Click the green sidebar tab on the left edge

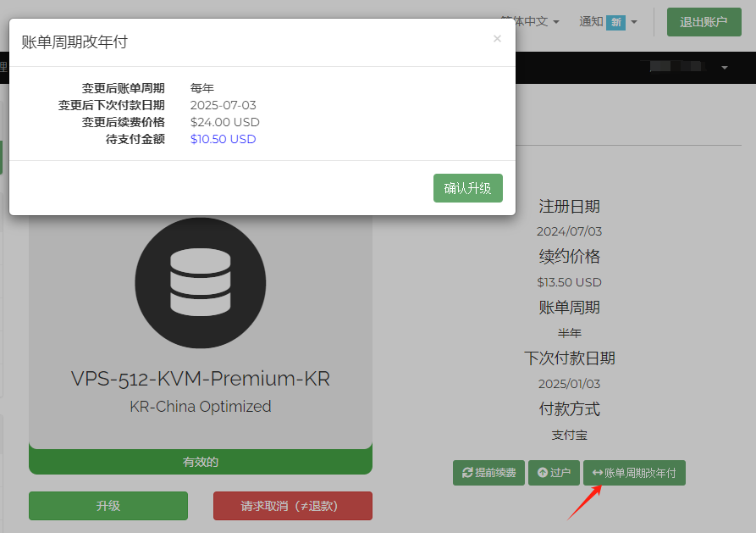pos(3,157)
